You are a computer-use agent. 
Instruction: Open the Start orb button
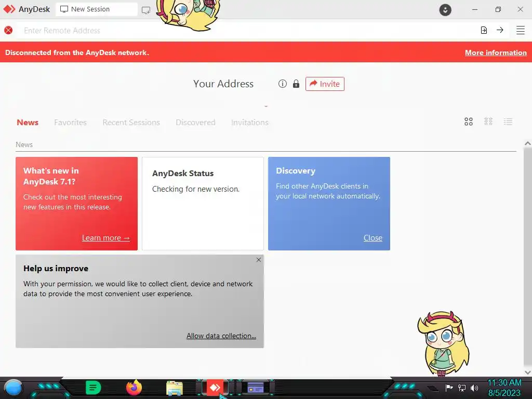(x=14, y=388)
